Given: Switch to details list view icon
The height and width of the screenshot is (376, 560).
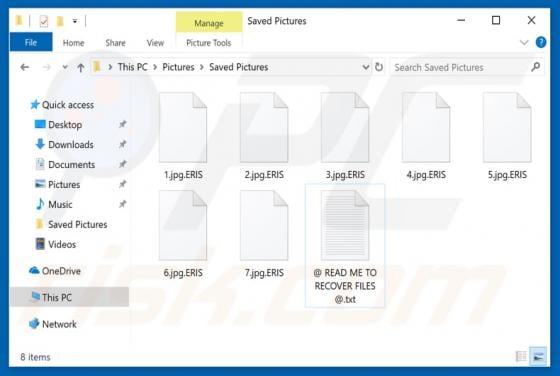Looking at the screenshot, I should point(521,356).
